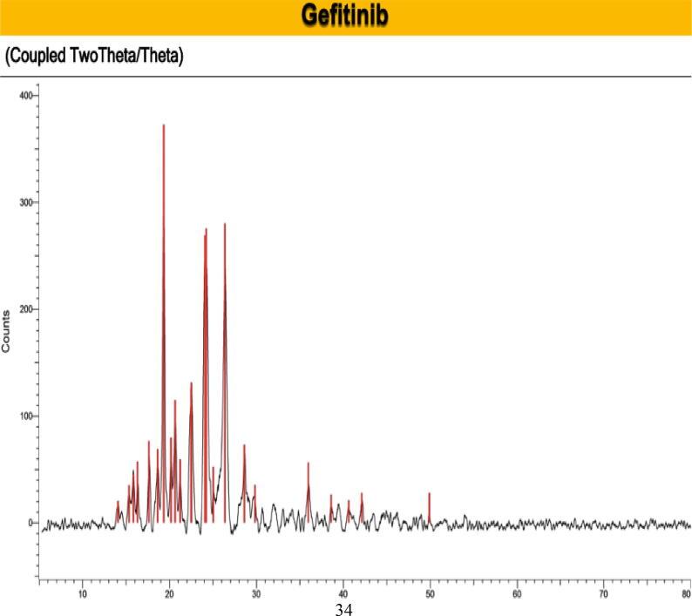Click the 0 y-axis tick label

click(x=31, y=523)
